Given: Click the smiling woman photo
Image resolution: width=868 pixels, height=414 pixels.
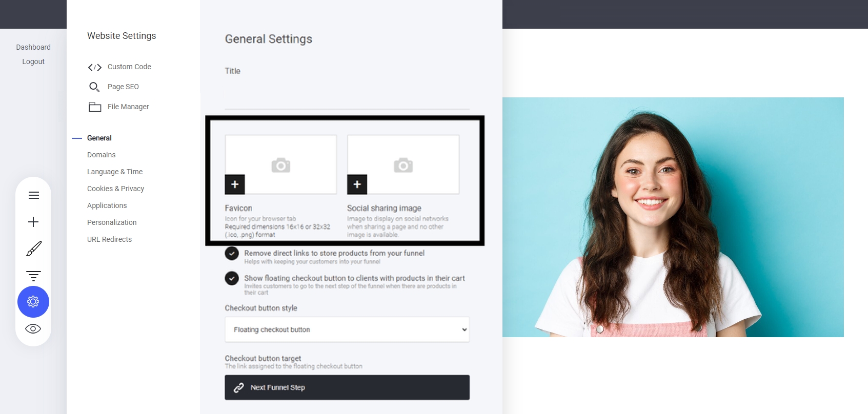Looking at the screenshot, I should 673,217.
